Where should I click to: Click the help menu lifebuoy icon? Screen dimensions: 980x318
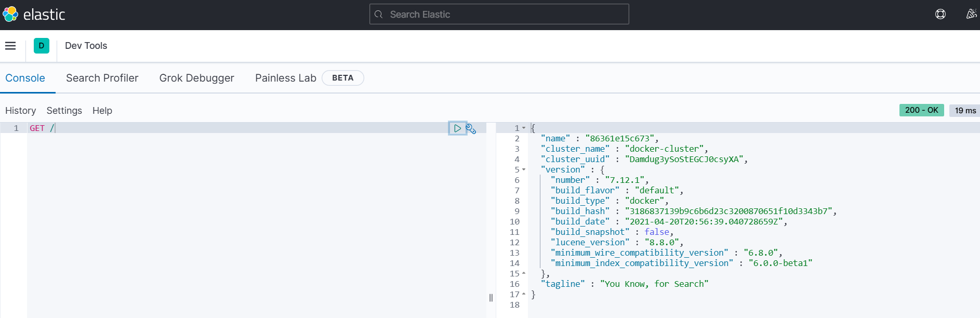941,15
